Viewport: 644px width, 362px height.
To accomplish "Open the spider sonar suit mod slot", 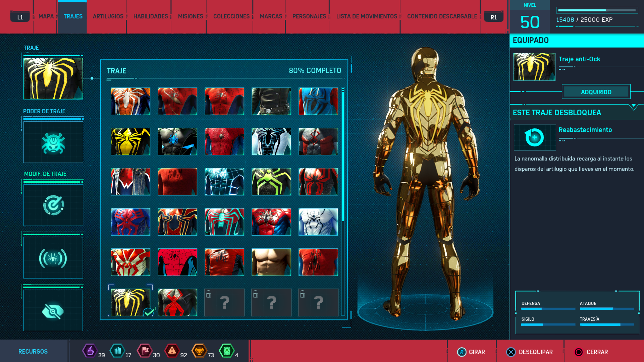I will click(x=53, y=258).
